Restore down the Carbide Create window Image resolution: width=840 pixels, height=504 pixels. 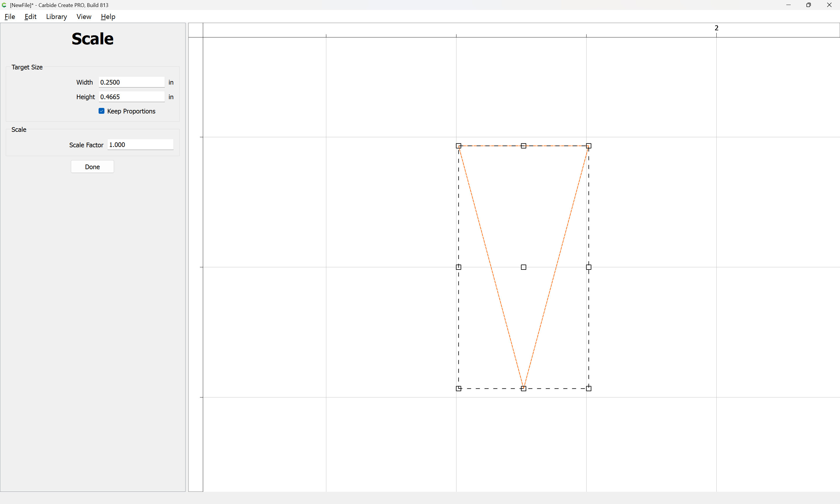point(809,5)
